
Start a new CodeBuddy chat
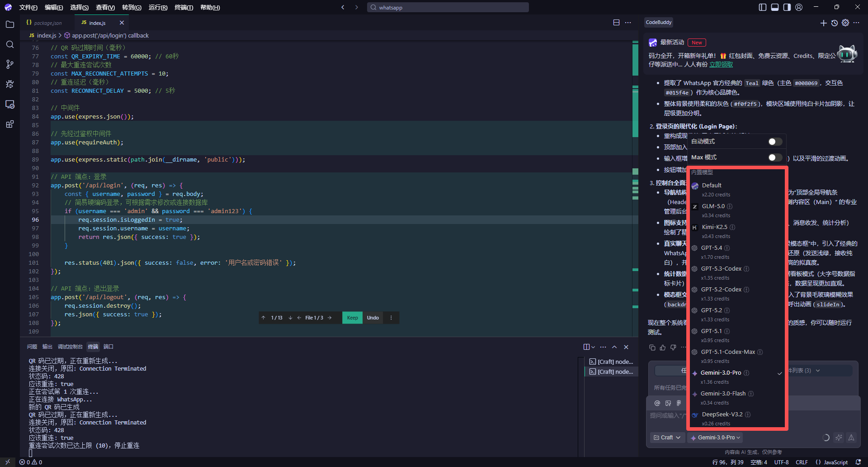823,23
